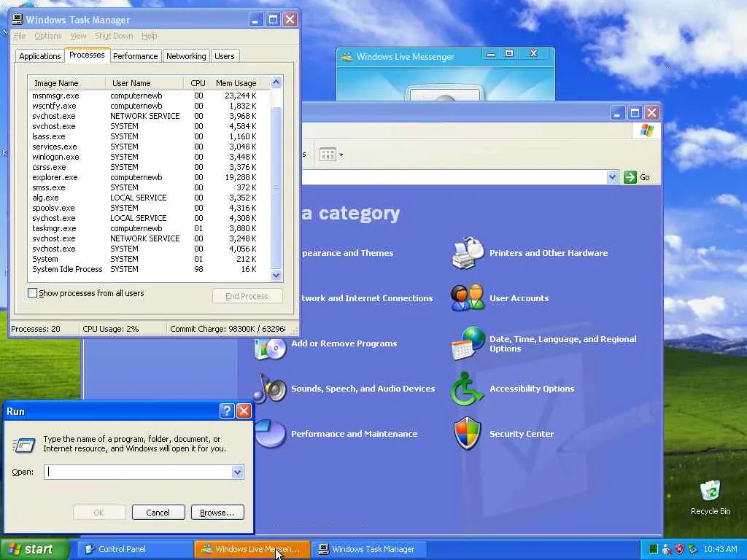Viewport: 747px width, 560px height.
Task: Open the Shut Down menu in Task Manager
Action: [114, 36]
